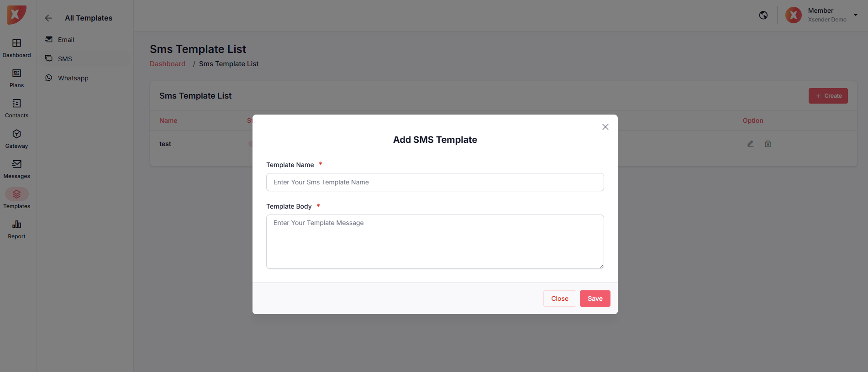The height and width of the screenshot is (372, 868).
Task: Click the edit pencil for test template
Action: point(750,144)
